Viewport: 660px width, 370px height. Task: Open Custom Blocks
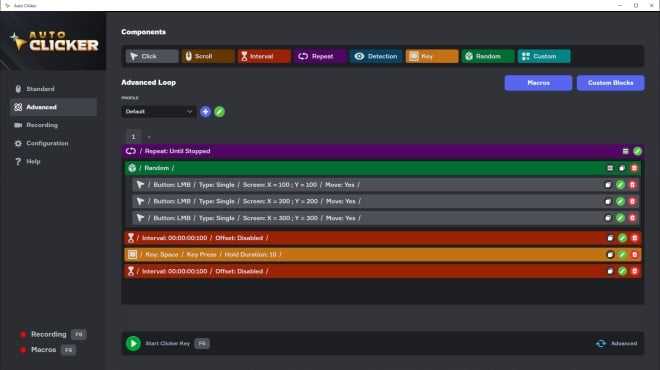coord(610,83)
